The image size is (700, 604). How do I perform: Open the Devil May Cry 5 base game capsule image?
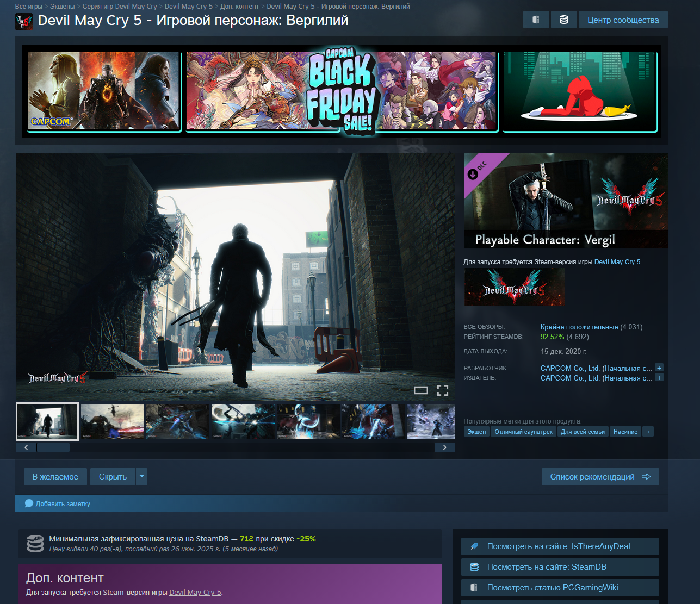click(x=514, y=287)
